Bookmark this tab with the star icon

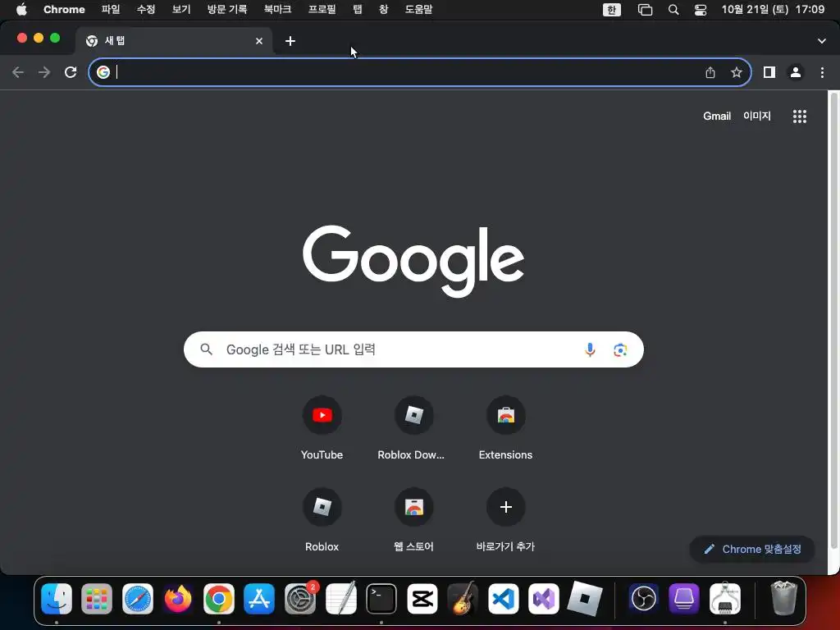[737, 72]
